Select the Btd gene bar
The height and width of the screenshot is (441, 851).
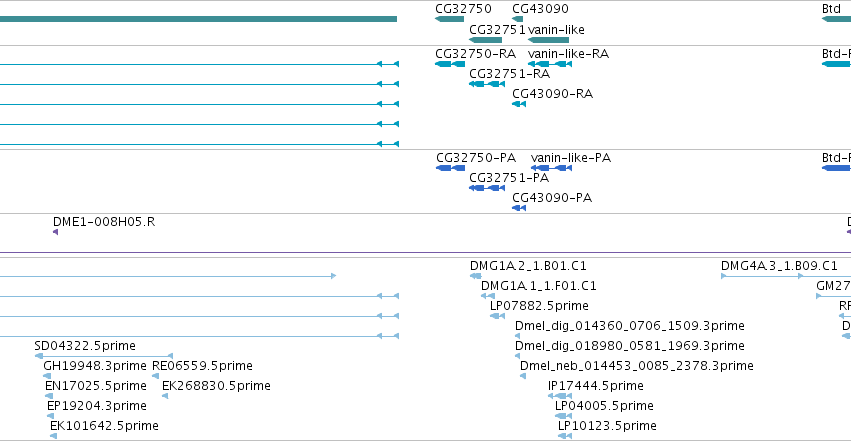836,19
